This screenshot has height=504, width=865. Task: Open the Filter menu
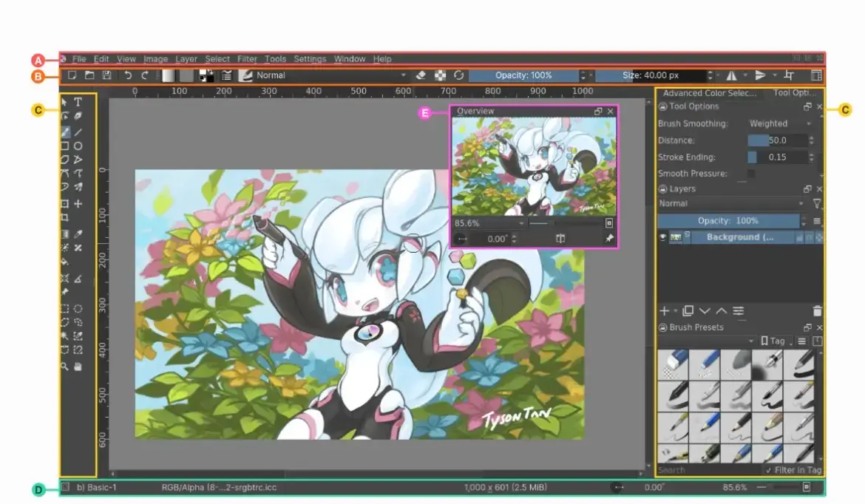pyautogui.click(x=247, y=59)
